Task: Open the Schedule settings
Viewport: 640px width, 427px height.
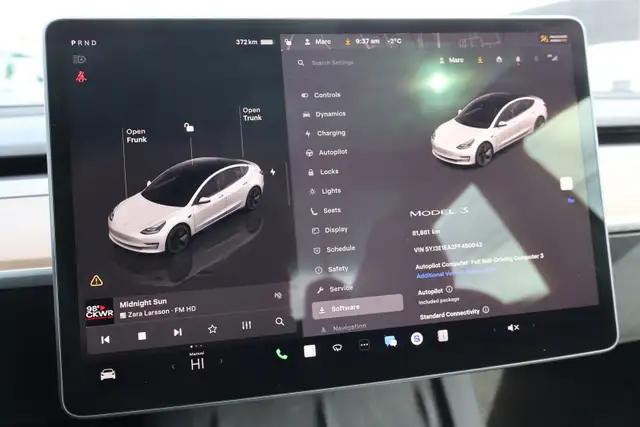Action: (x=334, y=249)
